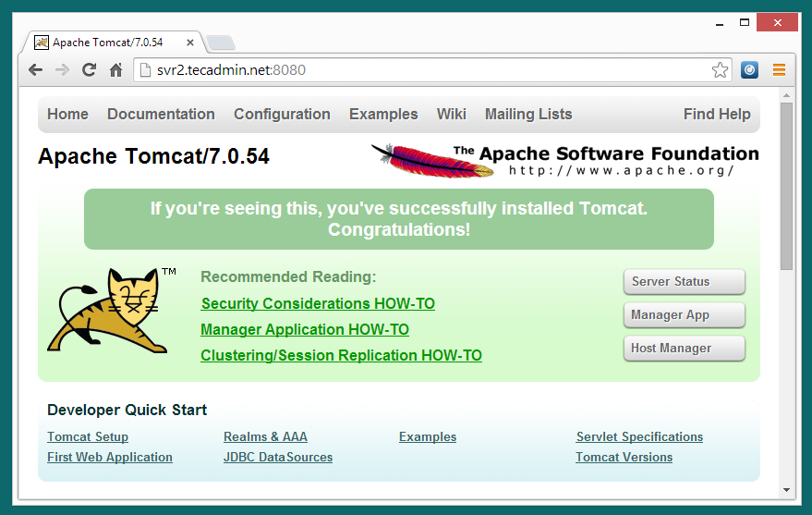Image resolution: width=812 pixels, height=515 pixels.
Task: Close the Apache Tomcat/7.0.54 tab
Action: [x=190, y=43]
